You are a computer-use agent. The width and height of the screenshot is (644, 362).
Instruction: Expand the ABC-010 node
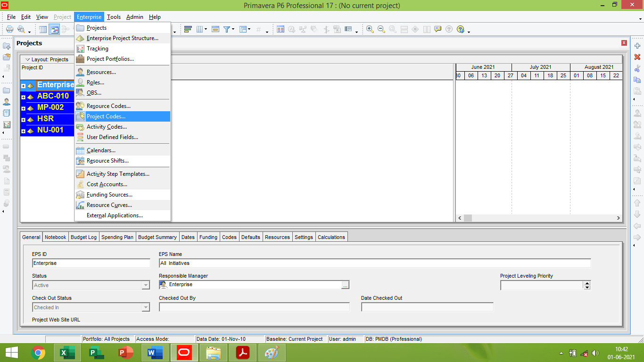click(23, 97)
